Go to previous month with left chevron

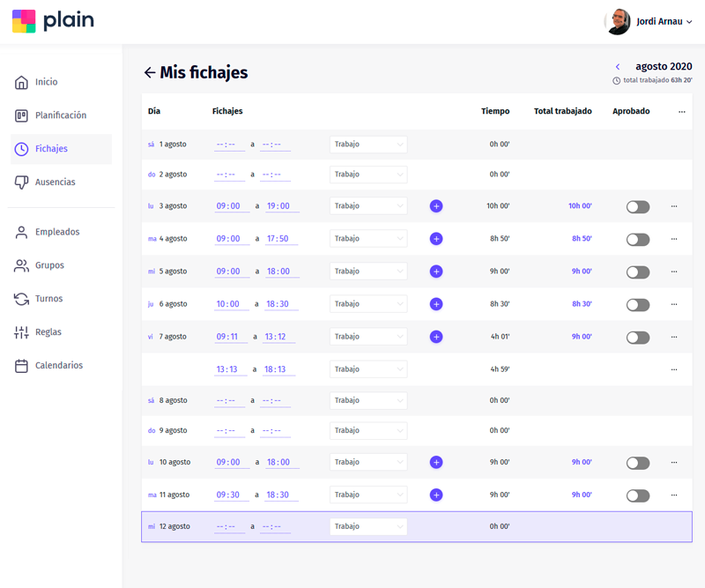pyautogui.click(x=617, y=65)
